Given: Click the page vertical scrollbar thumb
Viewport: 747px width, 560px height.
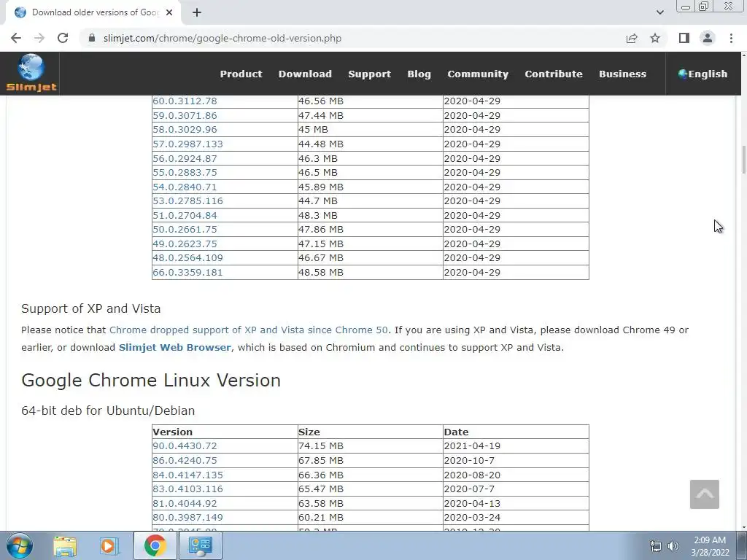Looking at the screenshot, I should [x=743, y=160].
